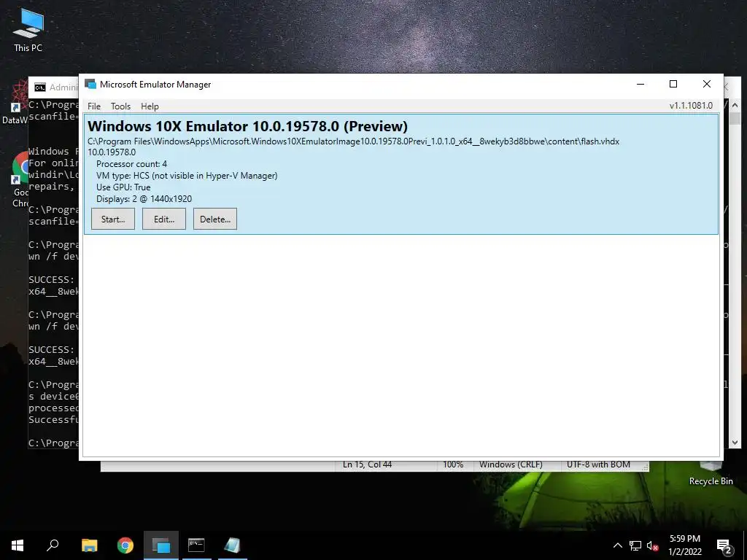Start the Windows 10X Emulator
Image resolution: width=747 pixels, height=560 pixels.
113,219
